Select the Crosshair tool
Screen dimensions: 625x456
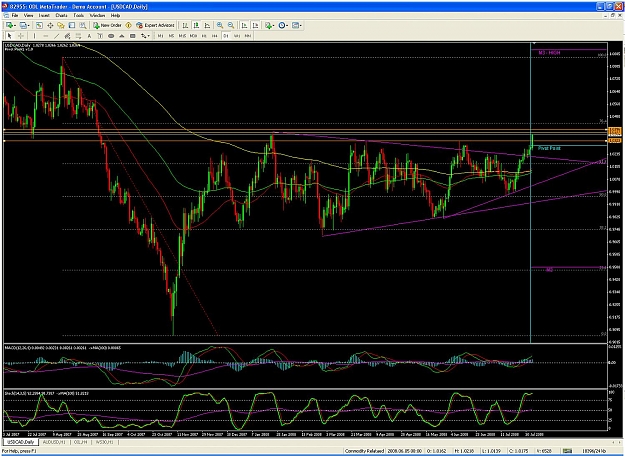tap(21, 36)
